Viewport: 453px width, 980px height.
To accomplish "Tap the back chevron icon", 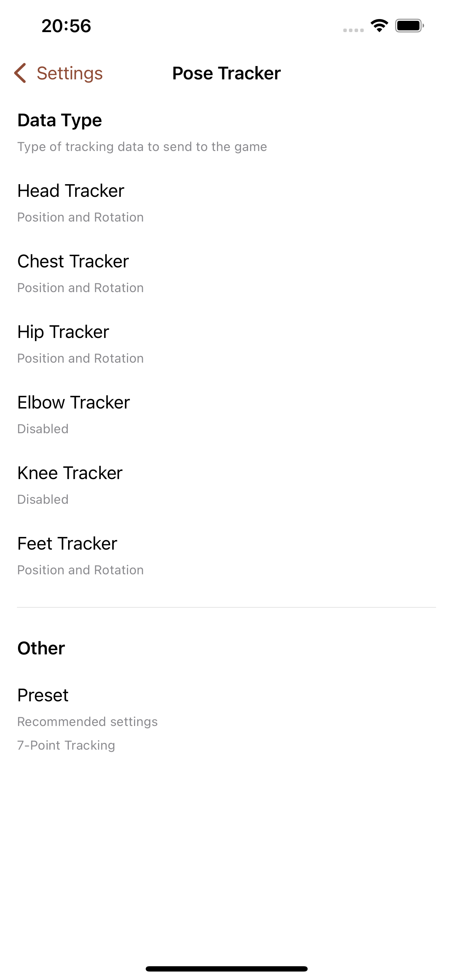I will [x=20, y=73].
